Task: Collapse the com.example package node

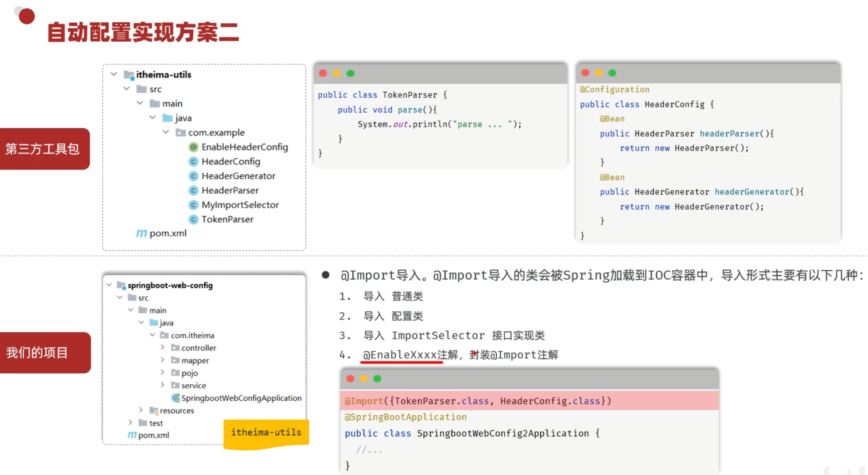Action: pyautogui.click(x=166, y=132)
